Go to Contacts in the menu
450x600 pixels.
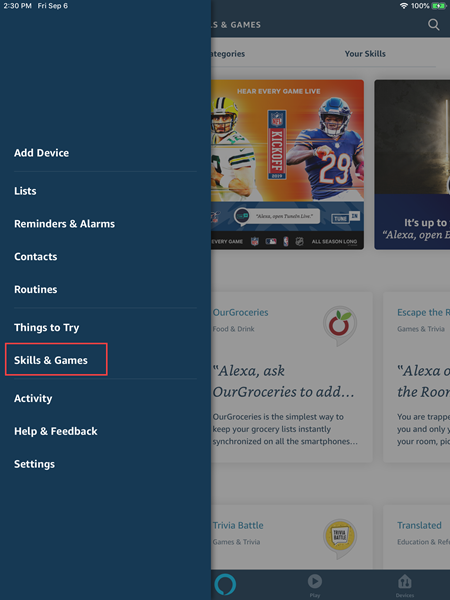[36, 256]
